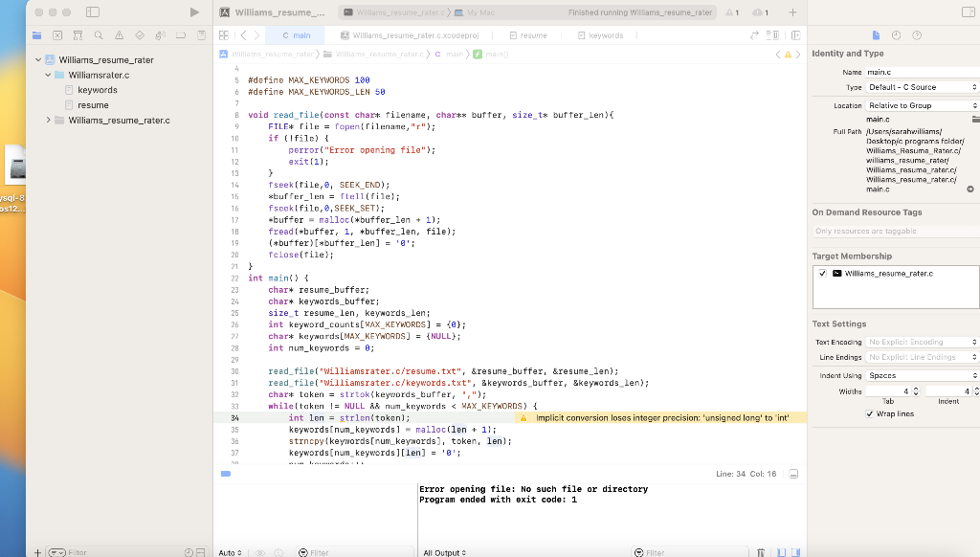Toggle the console pane view

[x=795, y=552]
